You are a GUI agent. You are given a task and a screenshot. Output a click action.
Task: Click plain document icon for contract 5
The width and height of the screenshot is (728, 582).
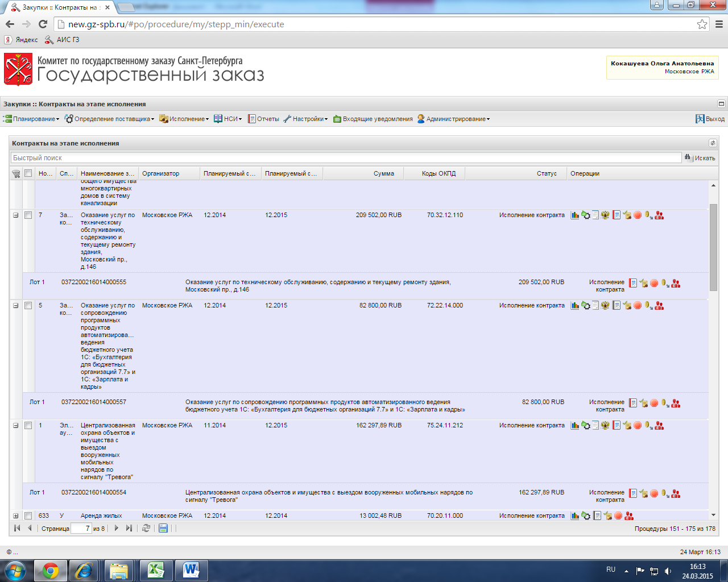tap(595, 305)
